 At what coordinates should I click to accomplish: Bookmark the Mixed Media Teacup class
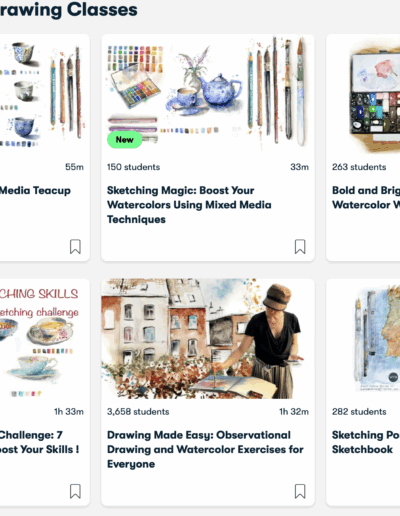(x=75, y=247)
